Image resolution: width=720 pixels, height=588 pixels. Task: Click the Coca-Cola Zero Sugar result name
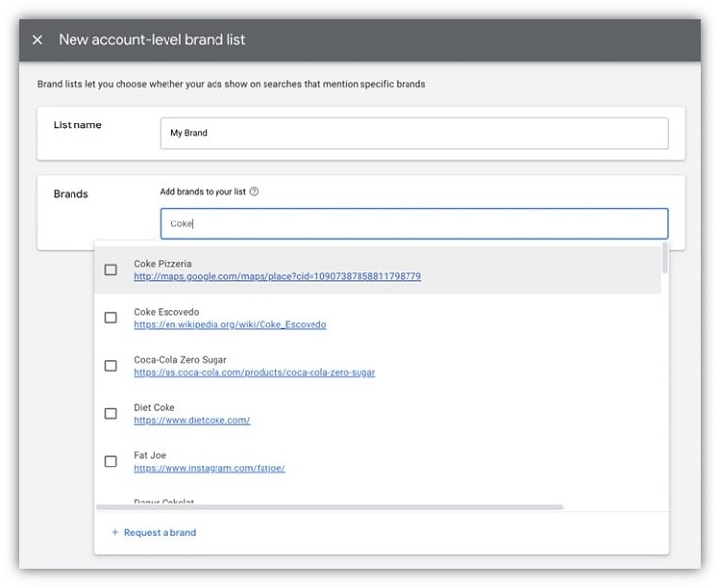pyautogui.click(x=180, y=360)
